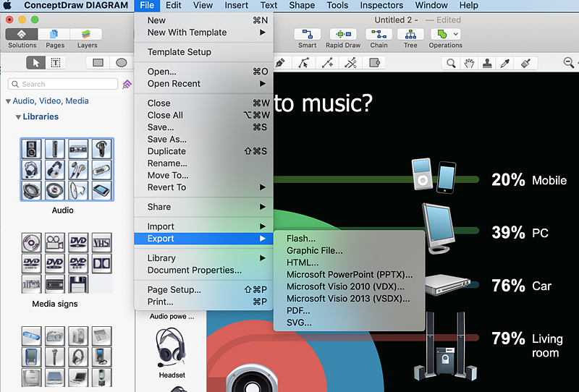Click the Smart connector icon

click(x=307, y=34)
